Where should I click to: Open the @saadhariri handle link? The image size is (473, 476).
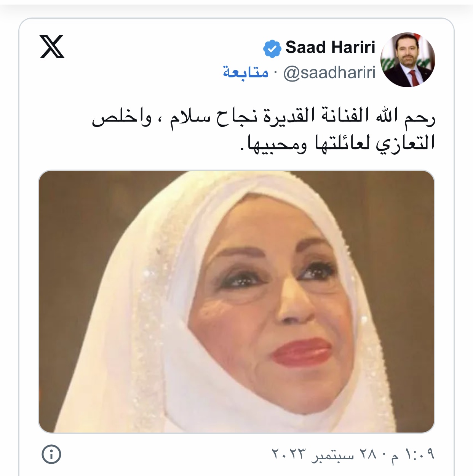click(x=329, y=73)
